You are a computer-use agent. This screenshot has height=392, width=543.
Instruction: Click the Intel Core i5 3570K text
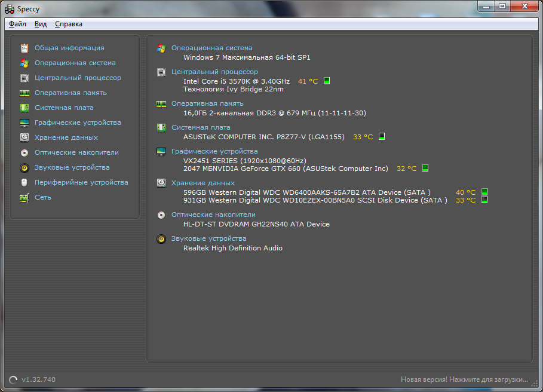[x=237, y=81]
